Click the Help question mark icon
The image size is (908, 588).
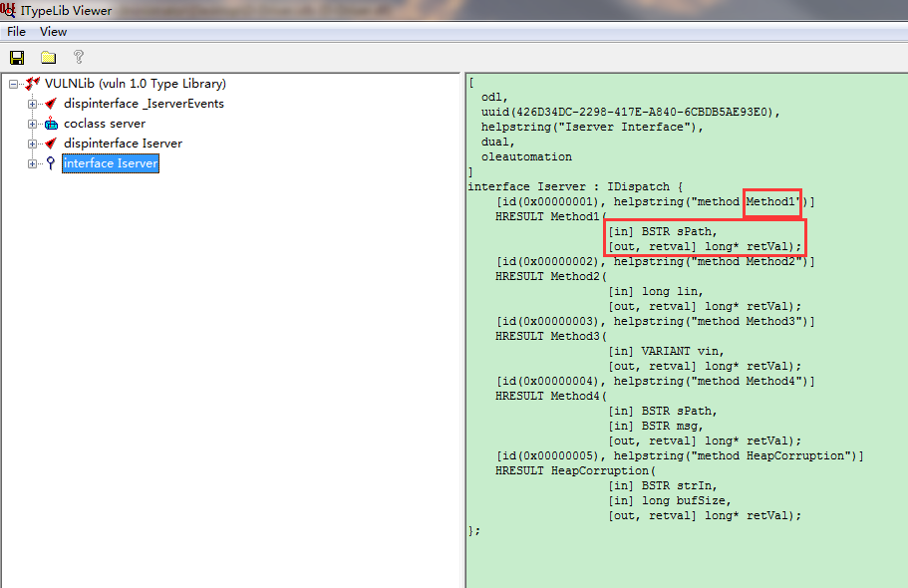[77, 57]
